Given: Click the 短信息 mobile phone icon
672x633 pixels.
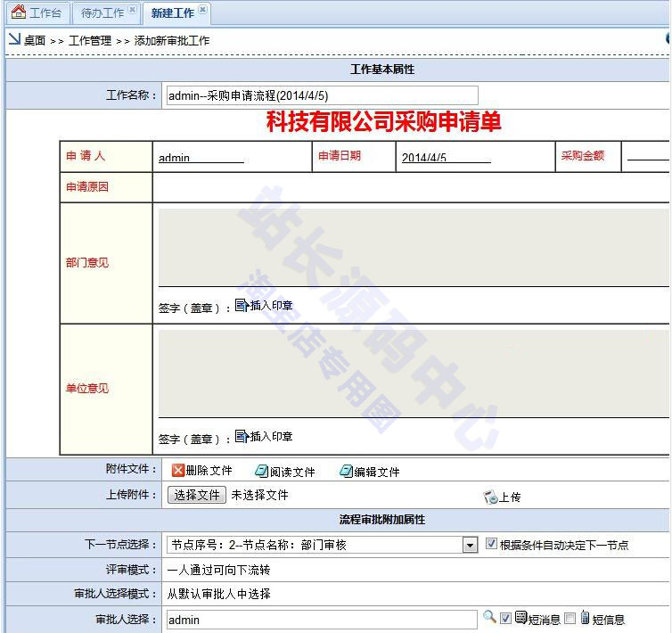Looking at the screenshot, I should point(585,617).
